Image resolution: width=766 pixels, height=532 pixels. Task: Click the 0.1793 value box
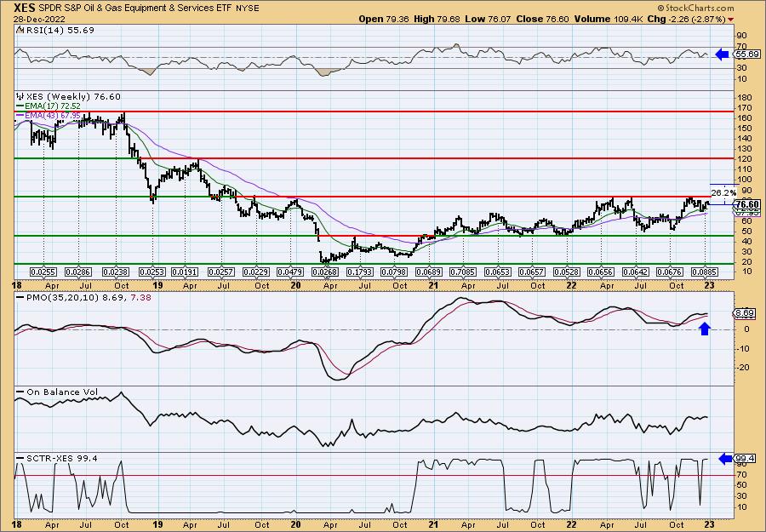(x=359, y=272)
